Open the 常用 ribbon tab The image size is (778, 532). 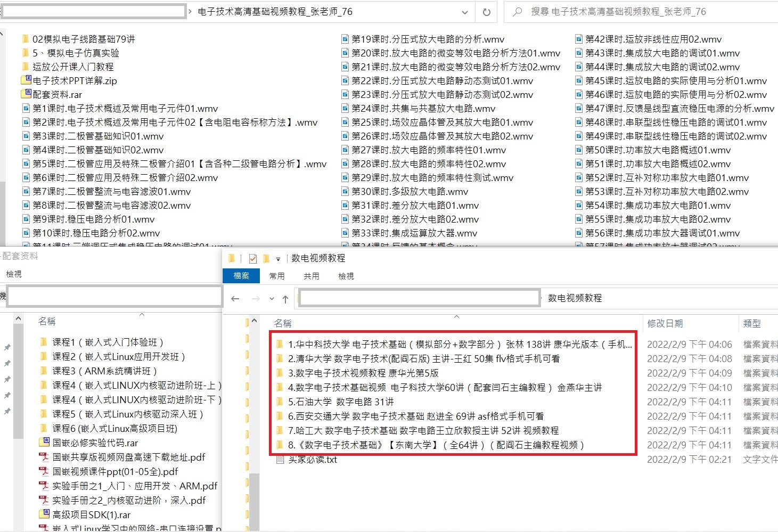pos(277,276)
